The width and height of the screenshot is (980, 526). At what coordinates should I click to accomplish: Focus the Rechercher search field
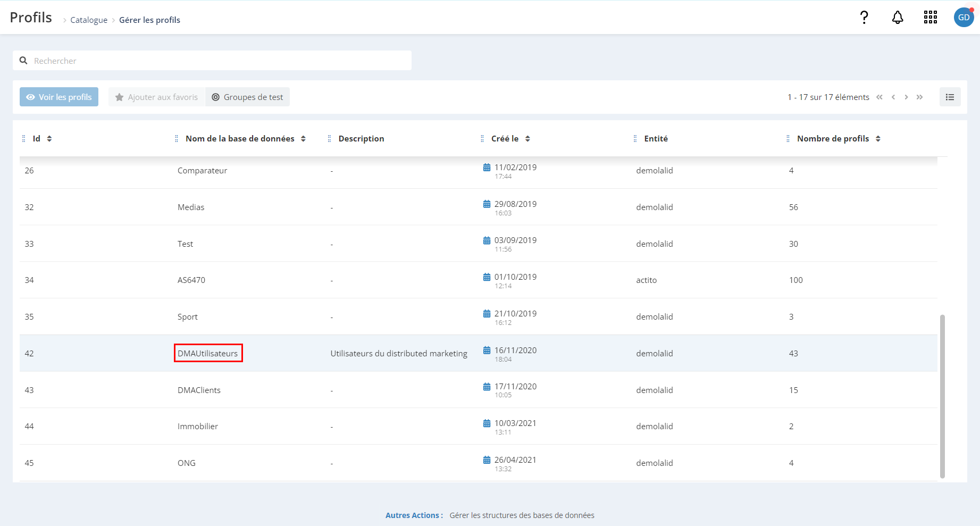[x=212, y=61]
